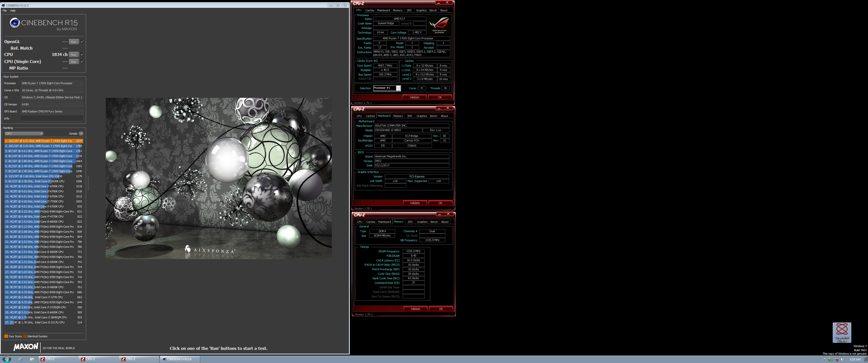The width and height of the screenshot is (868, 363).
Task: Select ranking row 2 with score 1784
Action: (x=43, y=146)
